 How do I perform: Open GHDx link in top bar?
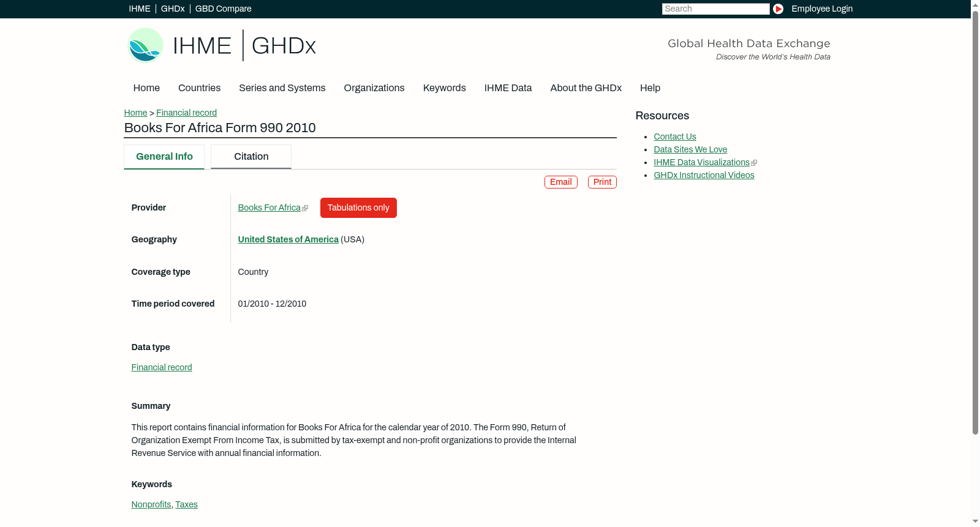(173, 9)
